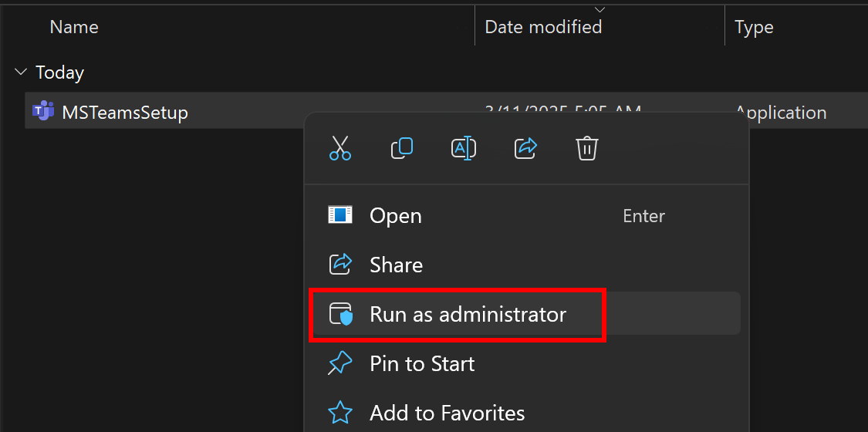Click the Copy icon in context menu

click(x=401, y=148)
